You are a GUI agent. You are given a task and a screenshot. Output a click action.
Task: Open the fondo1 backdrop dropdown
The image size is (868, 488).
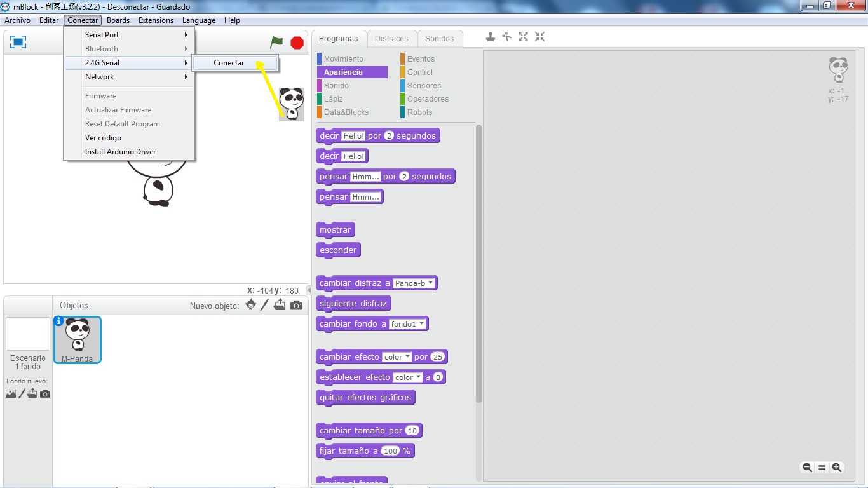point(408,324)
